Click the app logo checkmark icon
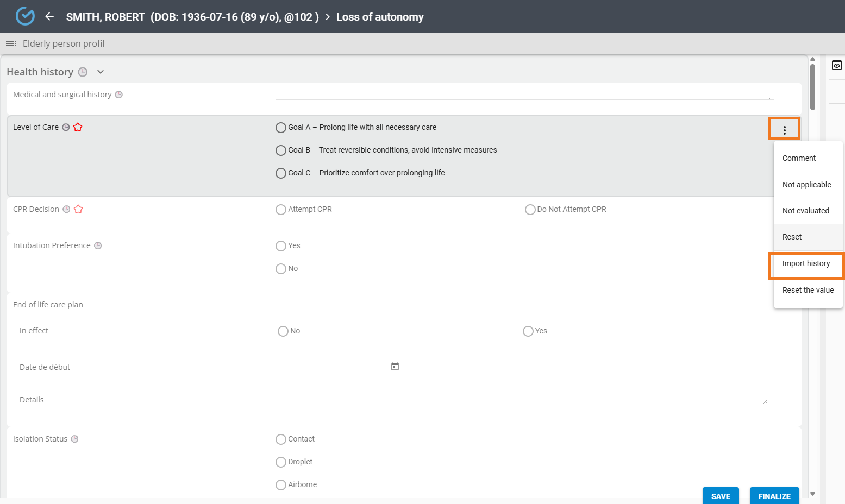This screenshot has height=504, width=845. pos(25,16)
